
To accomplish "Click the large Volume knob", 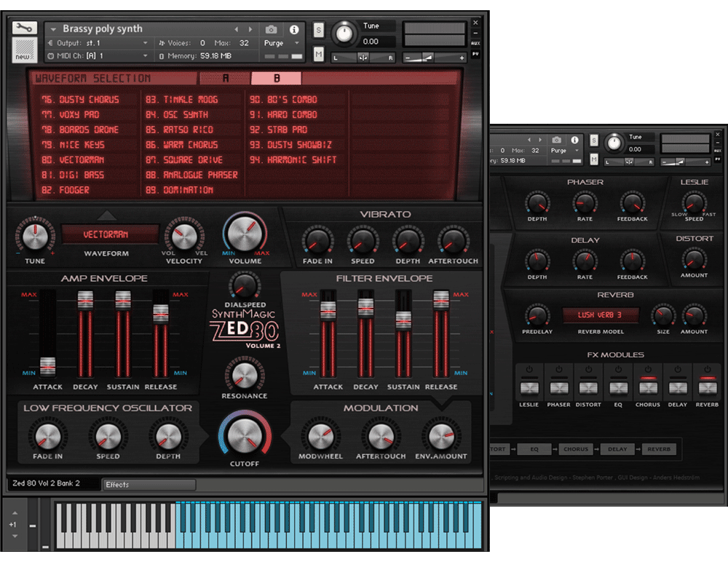I will (x=245, y=234).
